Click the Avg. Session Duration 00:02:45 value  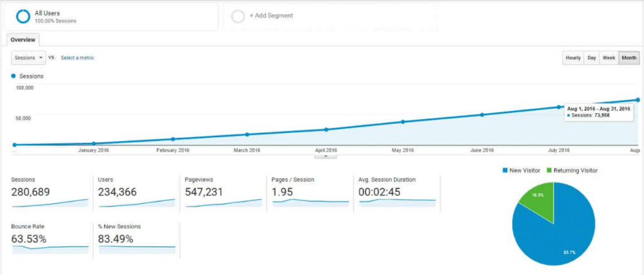click(x=379, y=192)
